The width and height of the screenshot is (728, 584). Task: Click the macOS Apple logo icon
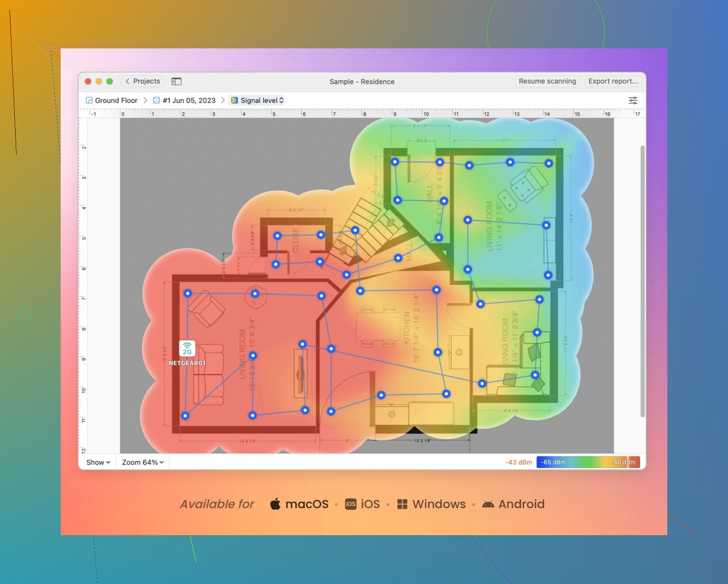[275, 504]
